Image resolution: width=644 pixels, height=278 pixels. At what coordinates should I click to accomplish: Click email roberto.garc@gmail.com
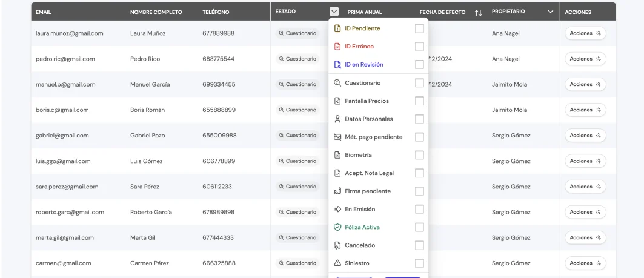(x=70, y=212)
